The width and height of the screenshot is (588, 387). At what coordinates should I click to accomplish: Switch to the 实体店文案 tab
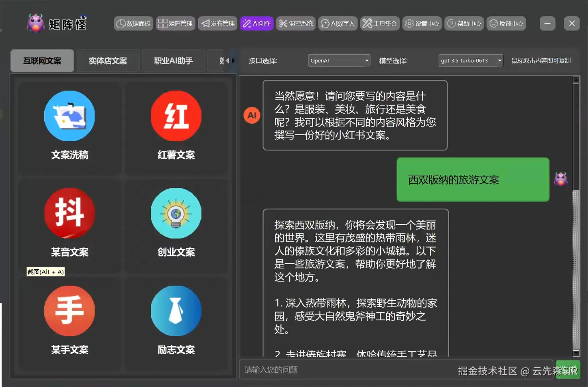(108, 61)
